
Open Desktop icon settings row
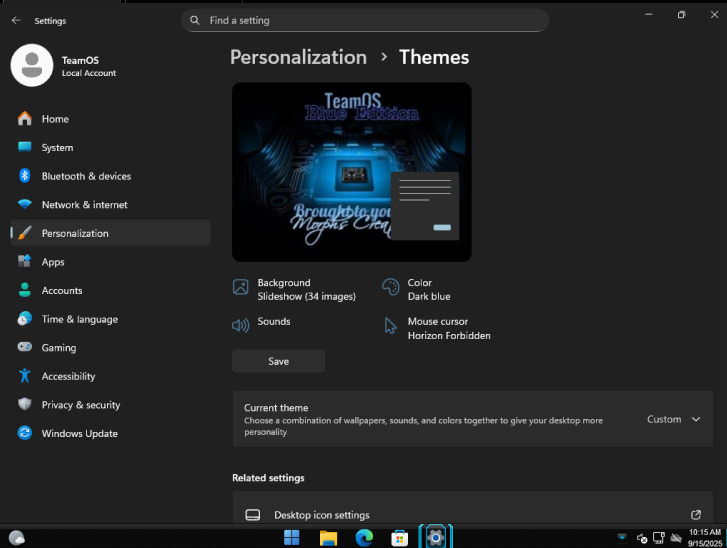click(x=472, y=508)
